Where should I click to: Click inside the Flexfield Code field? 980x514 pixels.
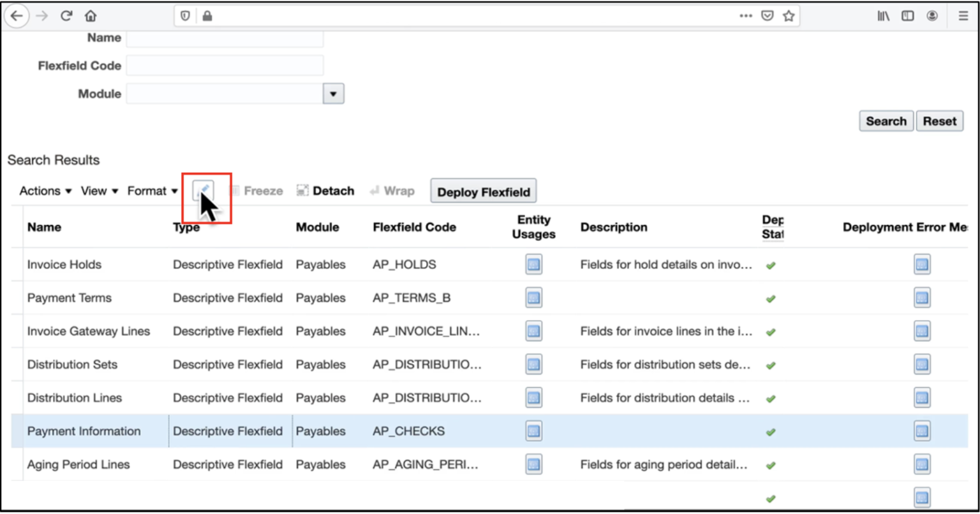225,65
